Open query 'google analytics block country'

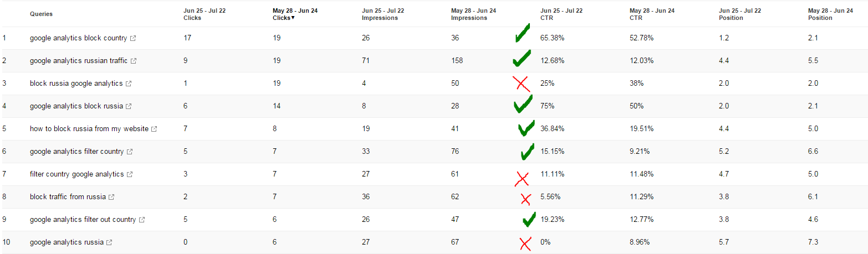tap(79, 38)
